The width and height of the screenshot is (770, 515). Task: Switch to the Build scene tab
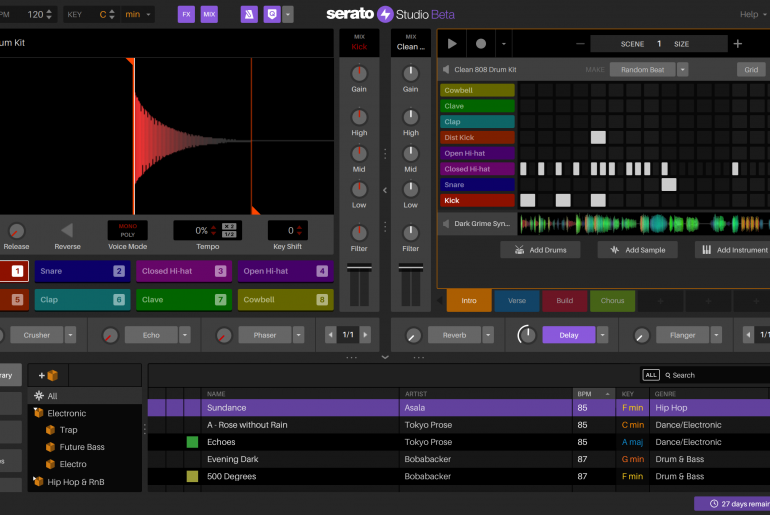click(x=564, y=300)
